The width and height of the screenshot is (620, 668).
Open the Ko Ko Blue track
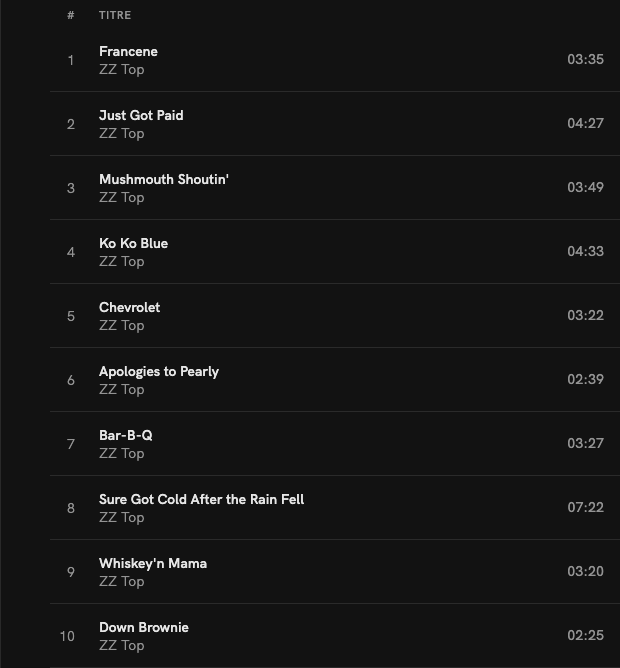click(x=133, y=243)
